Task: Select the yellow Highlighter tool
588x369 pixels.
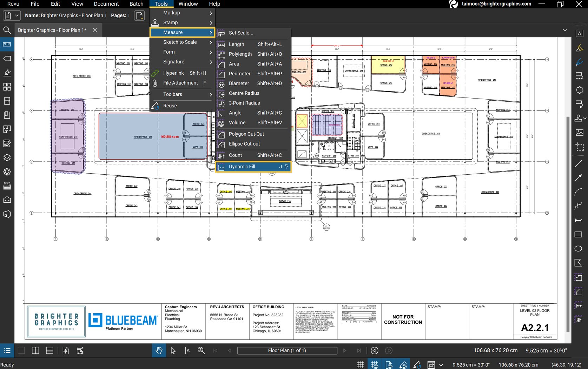Action: pyautogui.click(x=579, y=47)
